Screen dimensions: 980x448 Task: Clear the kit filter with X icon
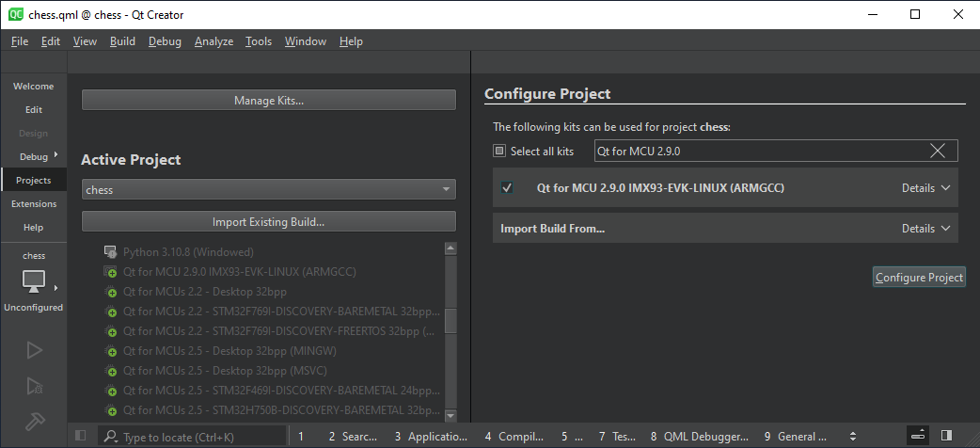938,151
